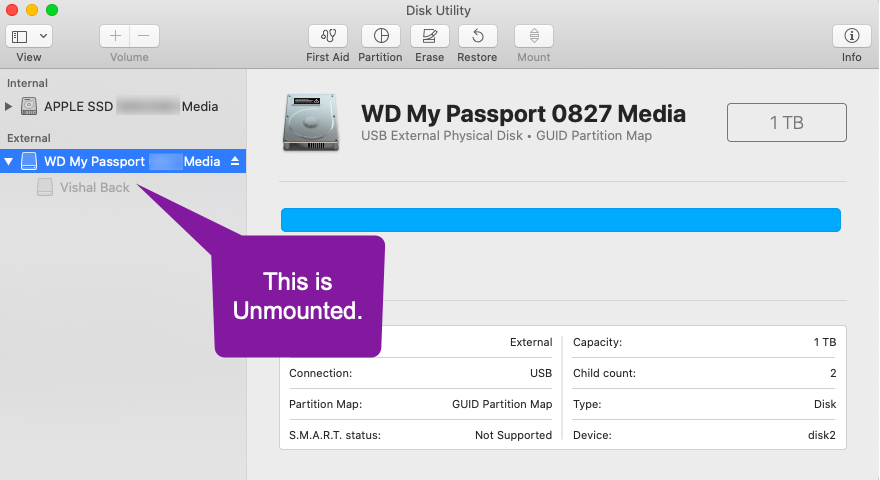Click the Restore toolbar icon
This screenshot has width=880, height=480.
click(x=478, y=36)
